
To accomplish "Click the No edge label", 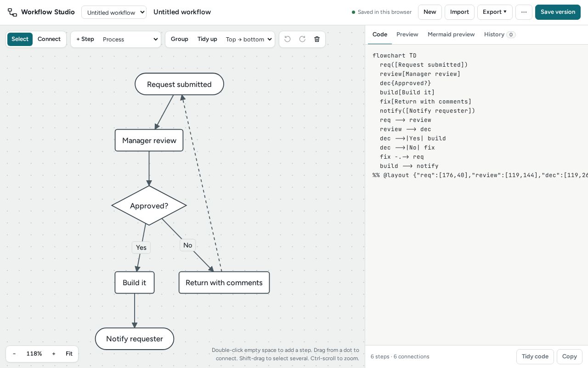I will pyautogui.click(x=188, y=245).
